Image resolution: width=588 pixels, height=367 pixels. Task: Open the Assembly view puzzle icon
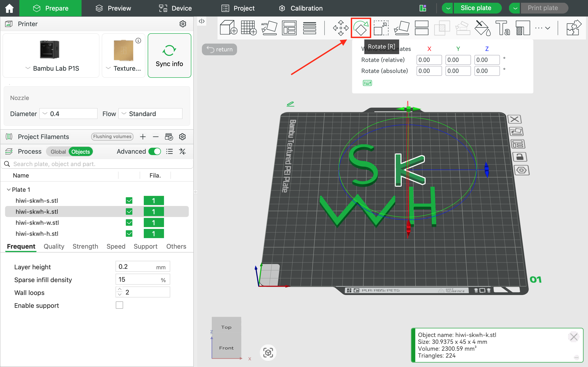click(574, 28)
